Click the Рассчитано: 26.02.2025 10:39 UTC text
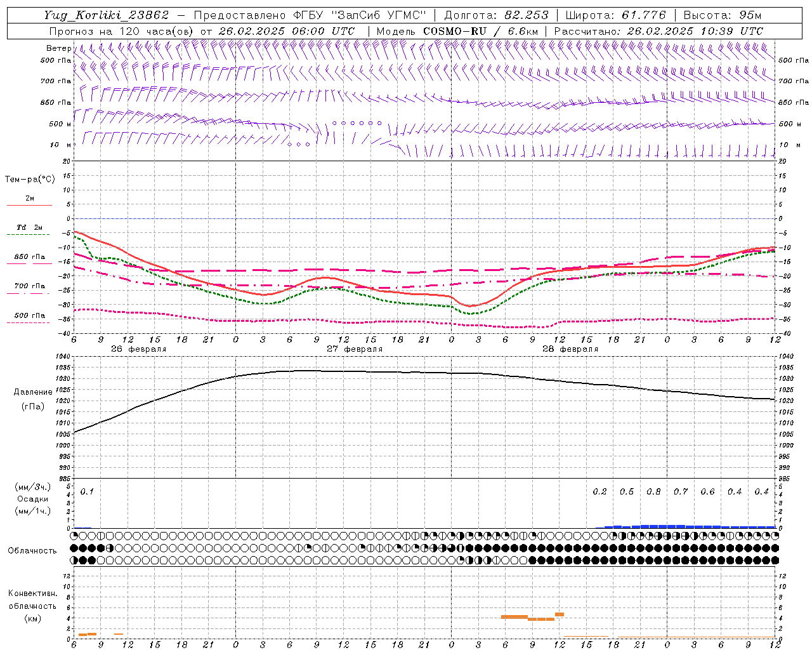Viewport: 812px width, 650px height. coord(658,31)
